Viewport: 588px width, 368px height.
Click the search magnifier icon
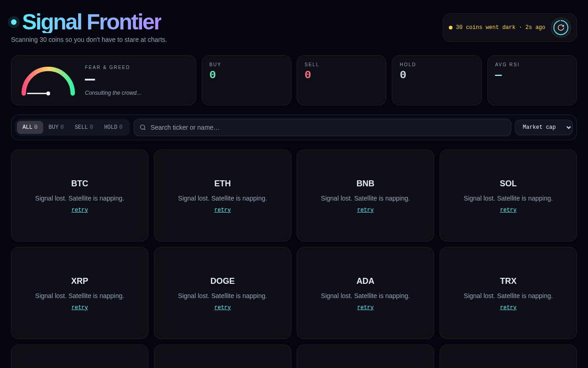point(143,127)
